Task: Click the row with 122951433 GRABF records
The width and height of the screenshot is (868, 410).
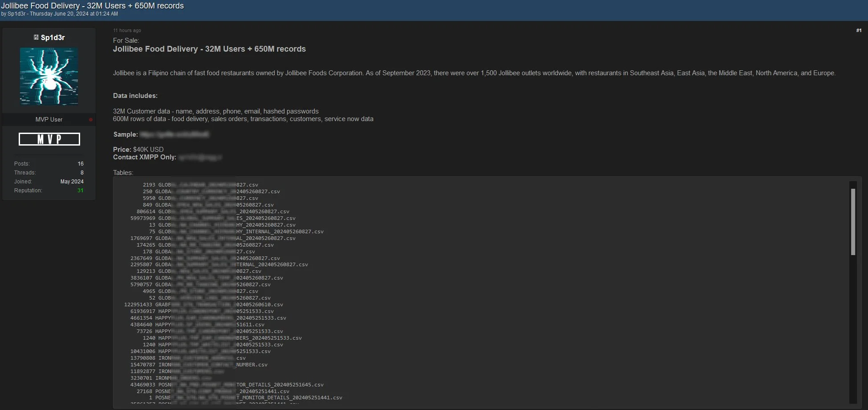Action: pos(203,304)
